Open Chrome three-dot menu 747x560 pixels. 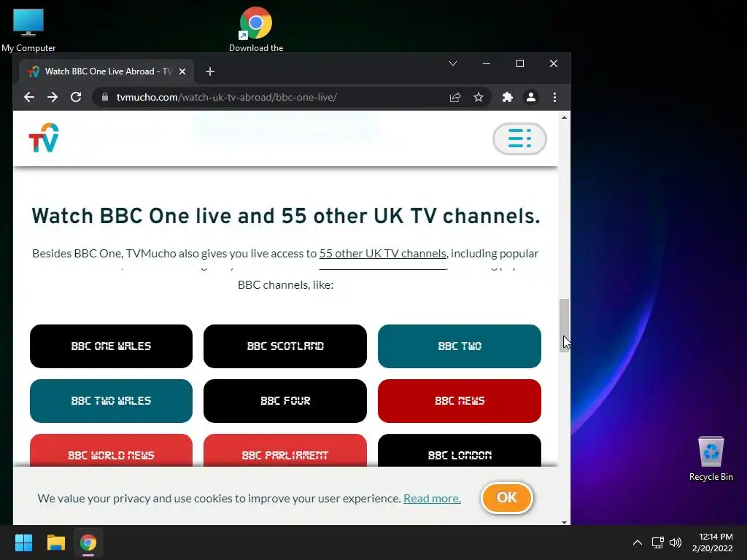pyautogui.click(x=554, y=97)
